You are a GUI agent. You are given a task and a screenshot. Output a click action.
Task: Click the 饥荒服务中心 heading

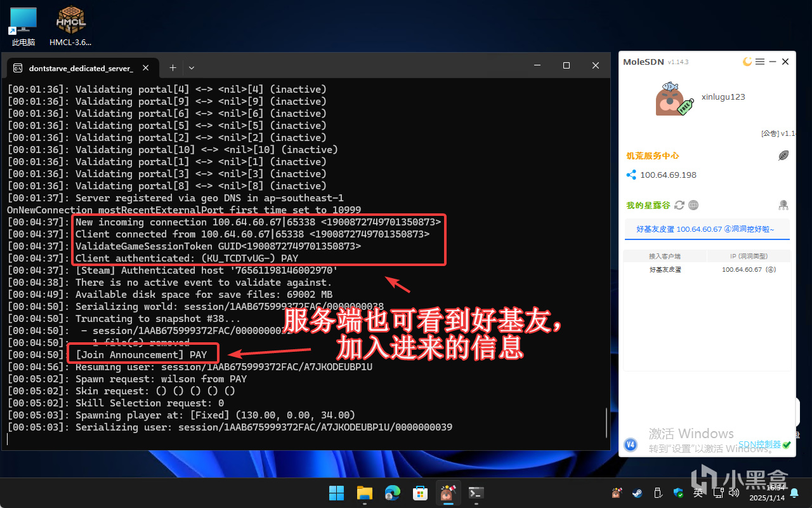(x=653, y=156)
